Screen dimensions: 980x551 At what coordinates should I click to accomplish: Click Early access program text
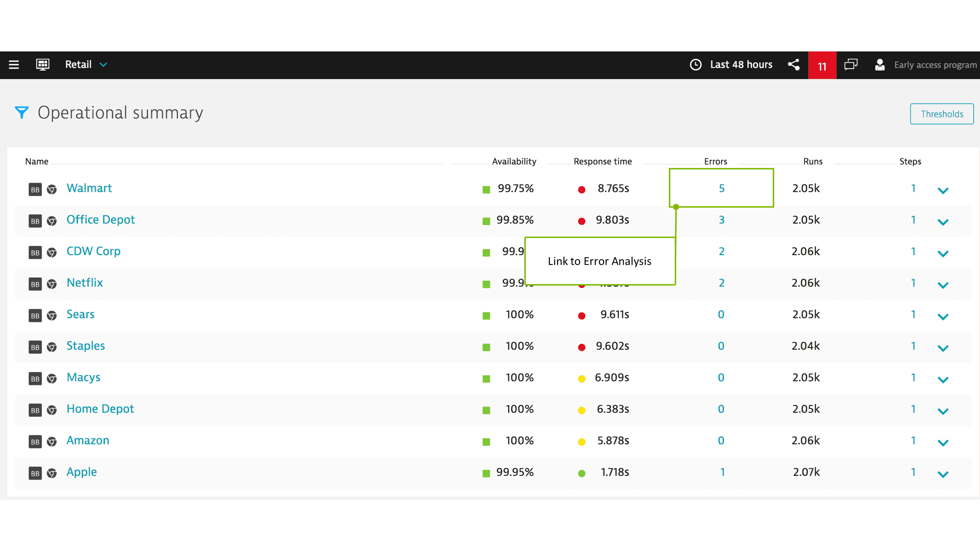pyautogui.click(x=935, y=65)
